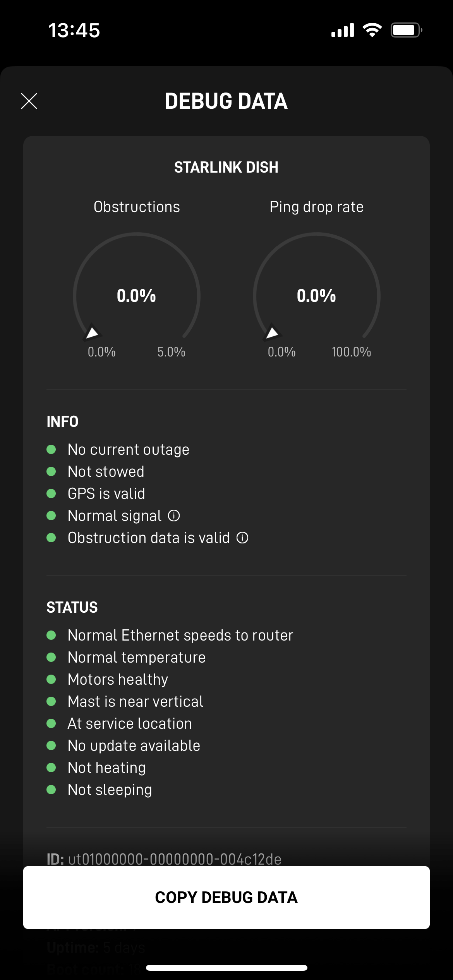Image resolution: width=453 pixels, height=980 pixels.
Task: Tap the Obstructions gauge needle pointer
Action: [x=92, y=332]
